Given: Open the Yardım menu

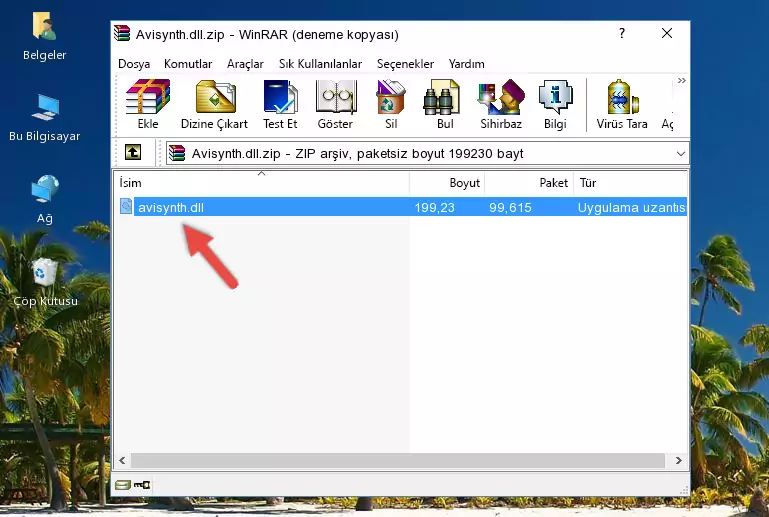Looking at the screenshot, I should (466, 64).
